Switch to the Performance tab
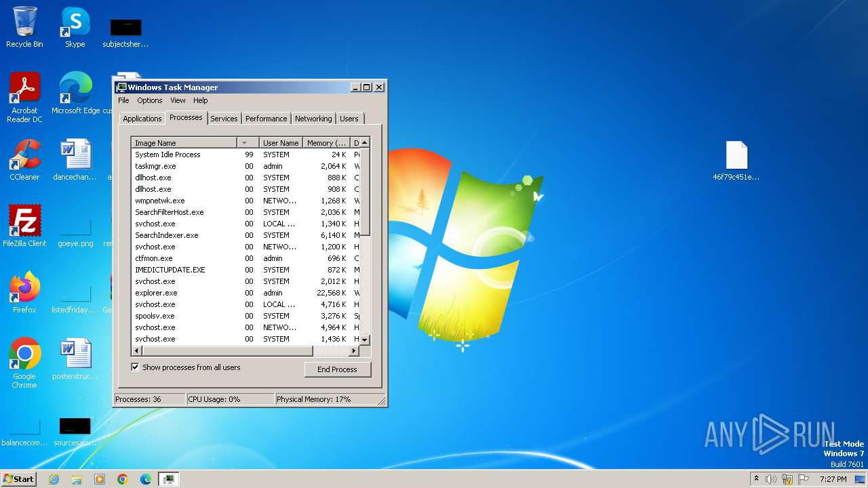Image resolution: width=868 pixels, height=488 pixels. [x=266, y=119]
